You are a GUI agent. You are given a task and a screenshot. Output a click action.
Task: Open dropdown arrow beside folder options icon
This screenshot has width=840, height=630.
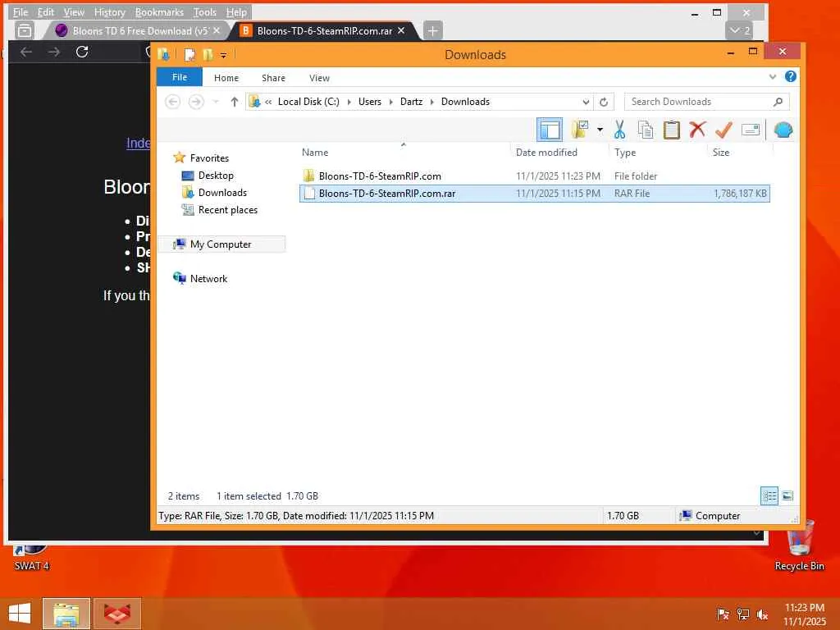point(600,130)
